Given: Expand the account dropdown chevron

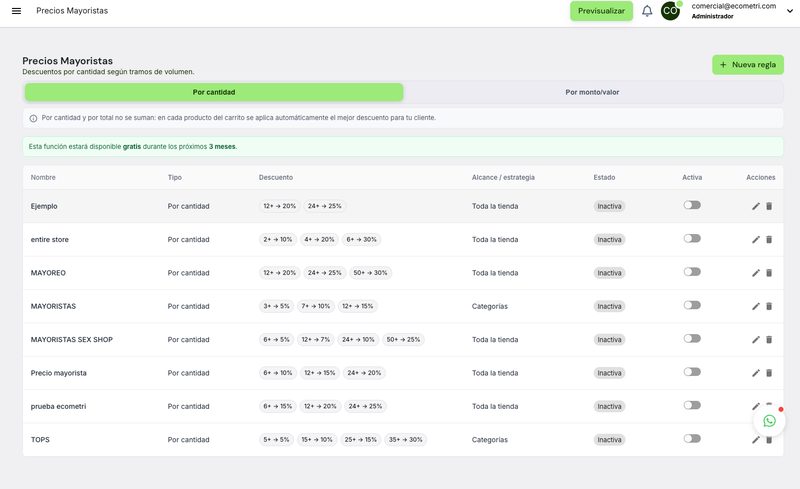Looking at the screenshot, I should coord(789,11).
